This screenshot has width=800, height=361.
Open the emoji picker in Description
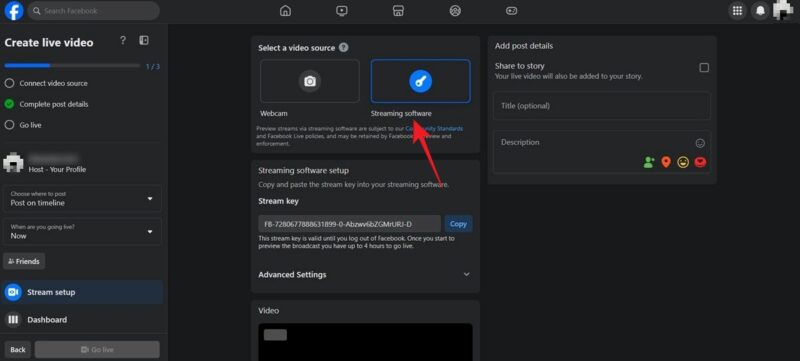click(x=700, y=143)
